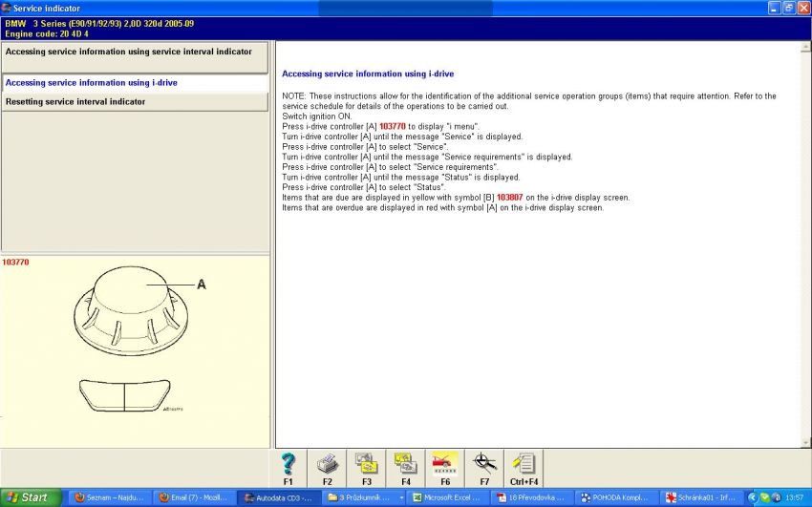Click the Service indicator title bar icon
The image size is (812, 507).
click(7, 8)
